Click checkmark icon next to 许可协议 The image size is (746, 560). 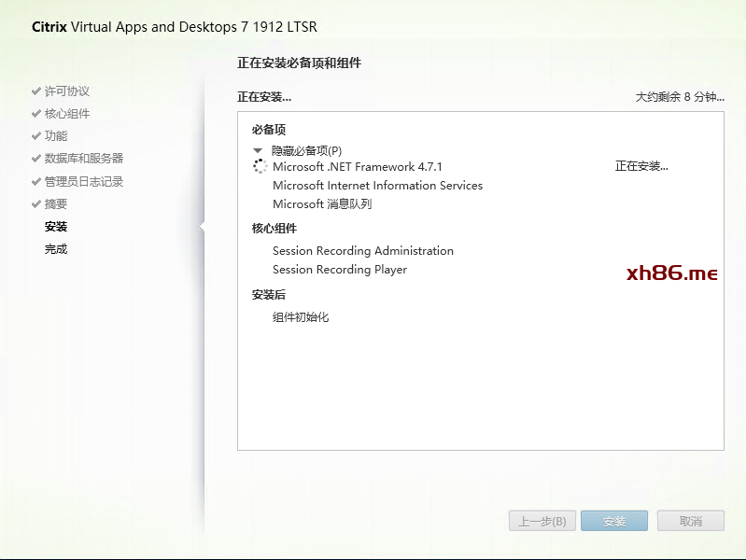(x=36, y=91)
